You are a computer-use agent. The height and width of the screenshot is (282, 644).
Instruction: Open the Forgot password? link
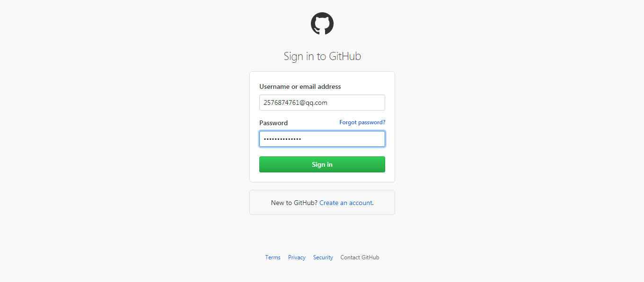pyautogui.click(x=362, y=122)
